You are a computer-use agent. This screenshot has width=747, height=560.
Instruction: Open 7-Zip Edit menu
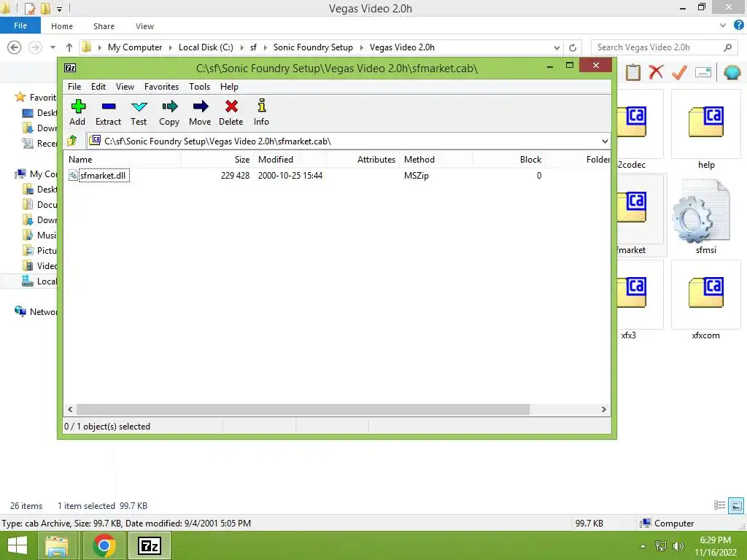coord(98,87)
